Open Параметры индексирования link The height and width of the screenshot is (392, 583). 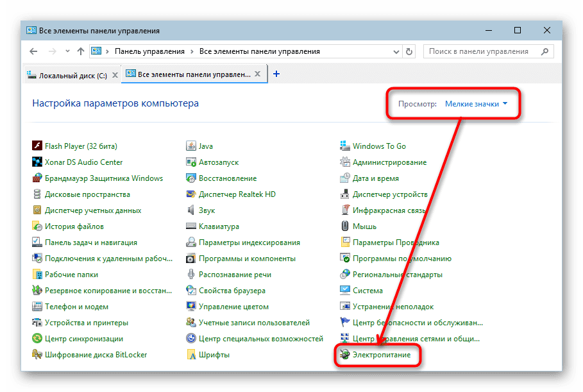pos(249,243)
